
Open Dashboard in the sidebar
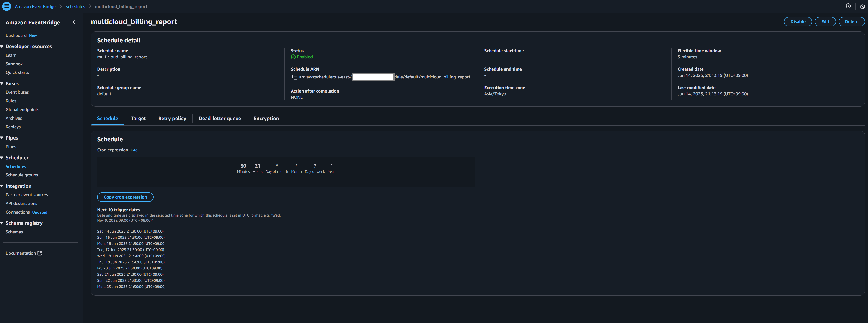(x=16, y=35)
